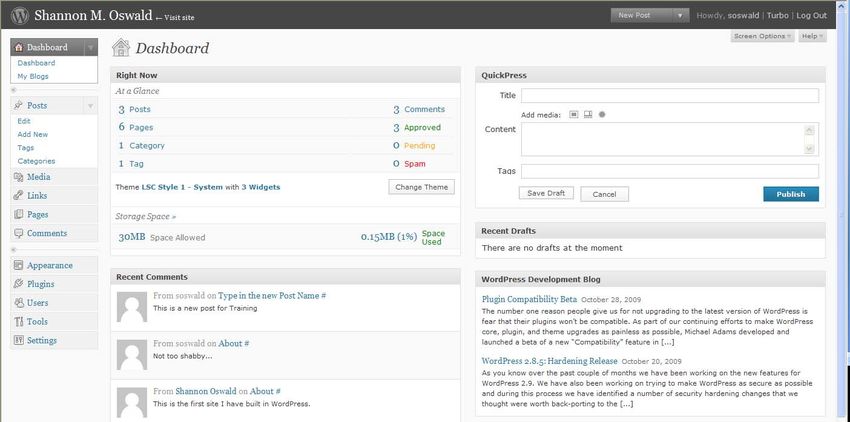Open the 3 Widgets link
This screenshot has width=850, height=422.
261,187
